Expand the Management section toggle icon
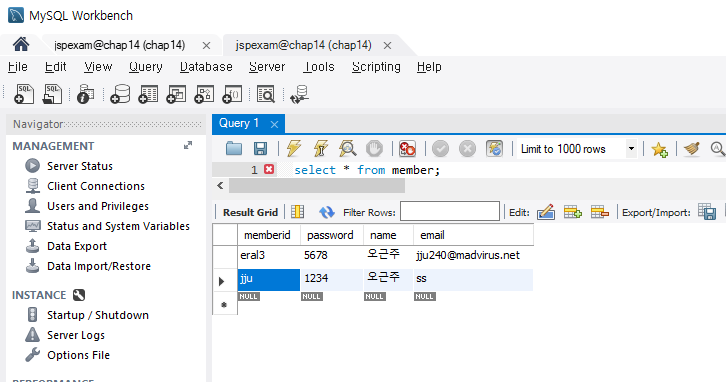 point(188,145)
